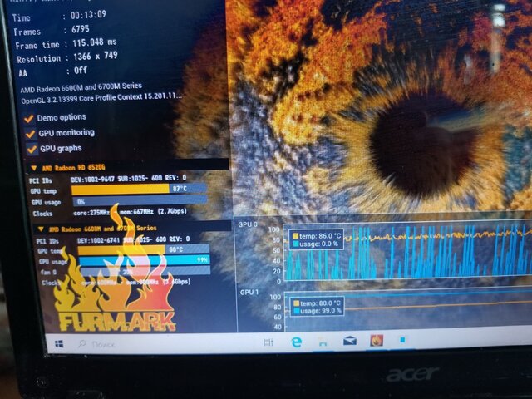Launch Microsoft Edge from the taskbar
The height and width of the screenshot is (399, 532).
(x=296, y=342)
